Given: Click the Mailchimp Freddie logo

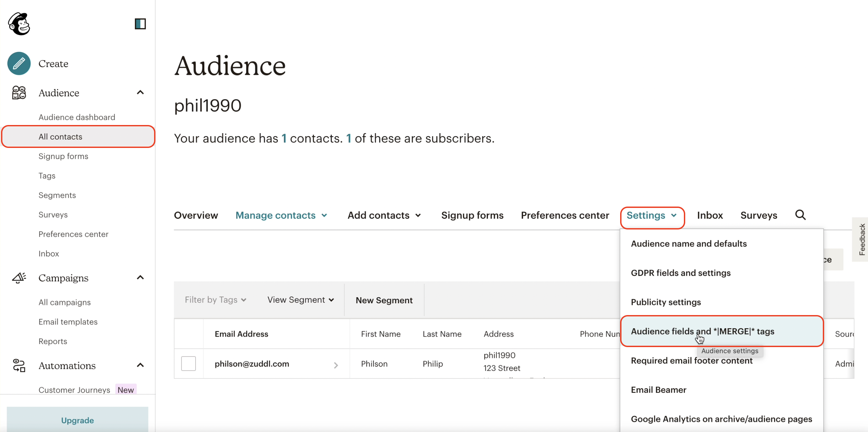Looking at the screenshot, I should (x=19, y=24).
